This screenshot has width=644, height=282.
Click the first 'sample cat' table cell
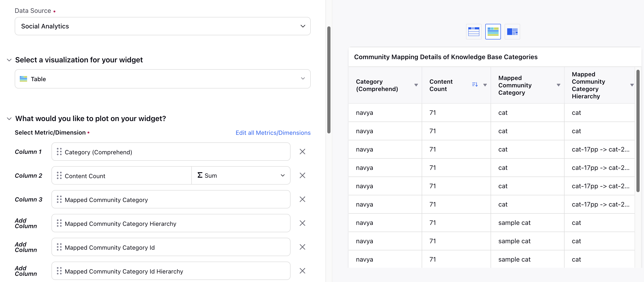(x=514, y=223)
